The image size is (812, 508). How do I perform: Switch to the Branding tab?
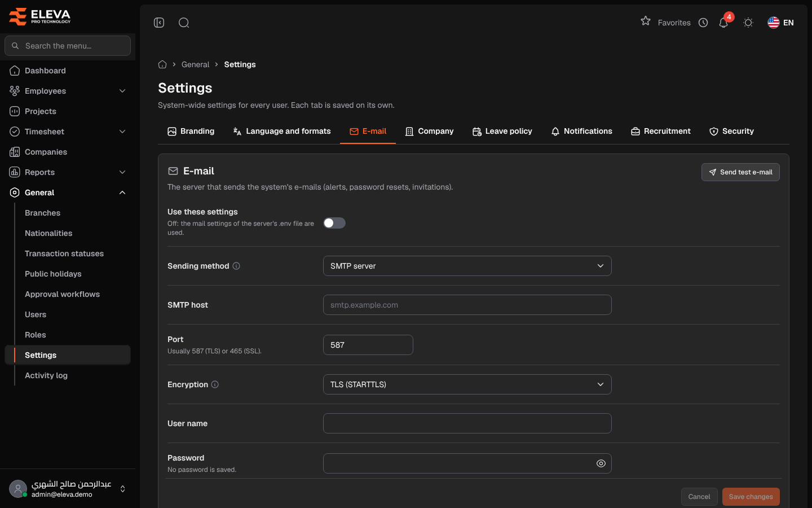coord(191,131)
